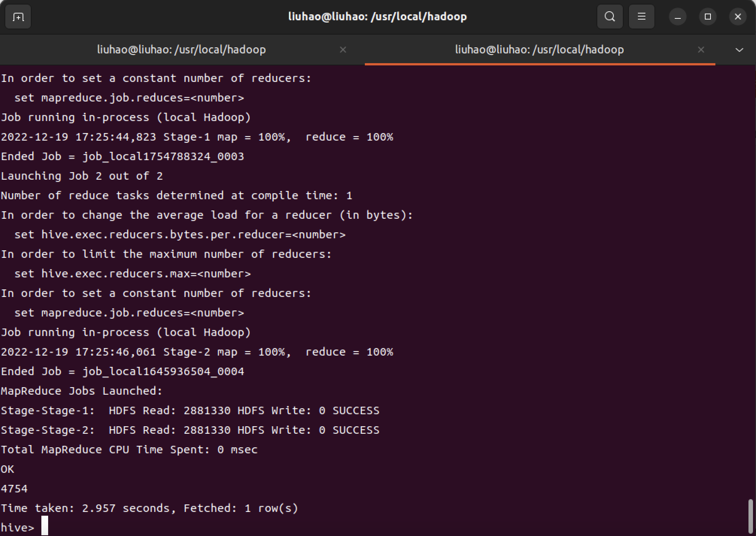Open the hamburger menu
This screenshot has width=756, height=536.
[x=641, y=17]
